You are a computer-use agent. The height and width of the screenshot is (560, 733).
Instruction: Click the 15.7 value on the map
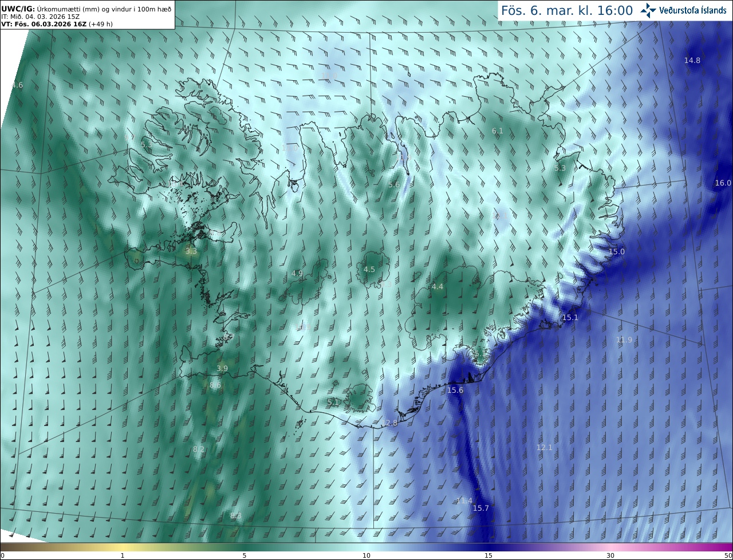tap(480, 508)
